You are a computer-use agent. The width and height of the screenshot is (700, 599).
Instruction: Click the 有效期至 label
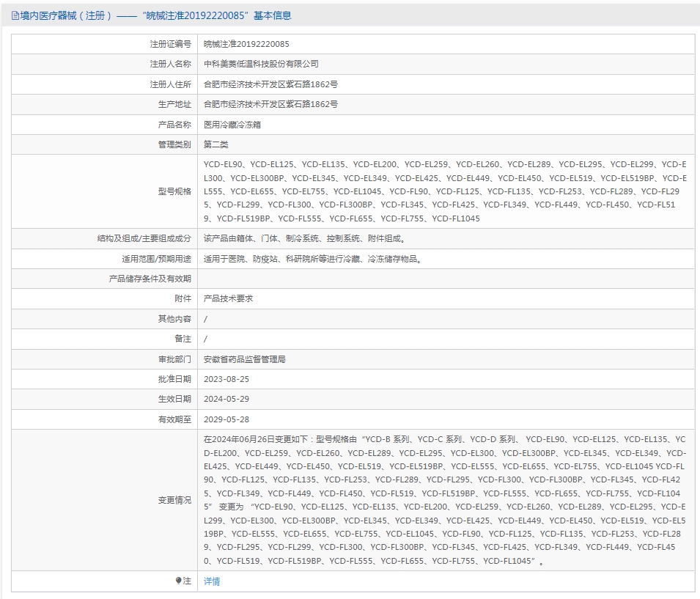(174, 419)
